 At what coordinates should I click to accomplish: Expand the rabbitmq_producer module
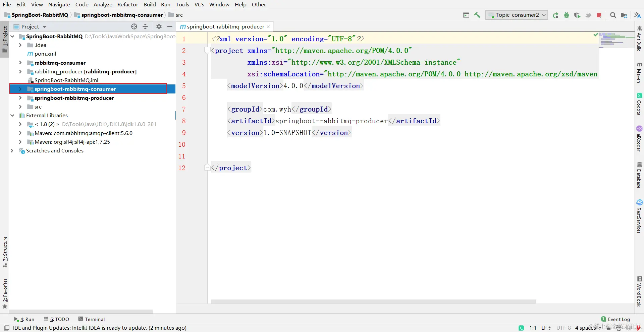pyautogui.click(x=20, y=71)
